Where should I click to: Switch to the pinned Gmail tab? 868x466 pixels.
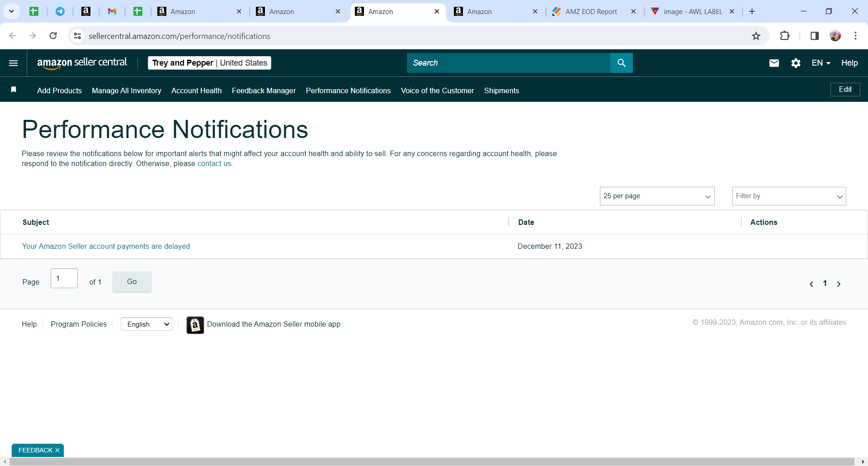(112, 11)
